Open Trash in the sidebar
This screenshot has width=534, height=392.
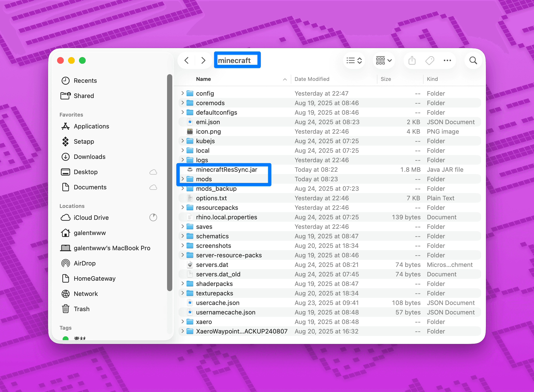click(x=81, y=309)
